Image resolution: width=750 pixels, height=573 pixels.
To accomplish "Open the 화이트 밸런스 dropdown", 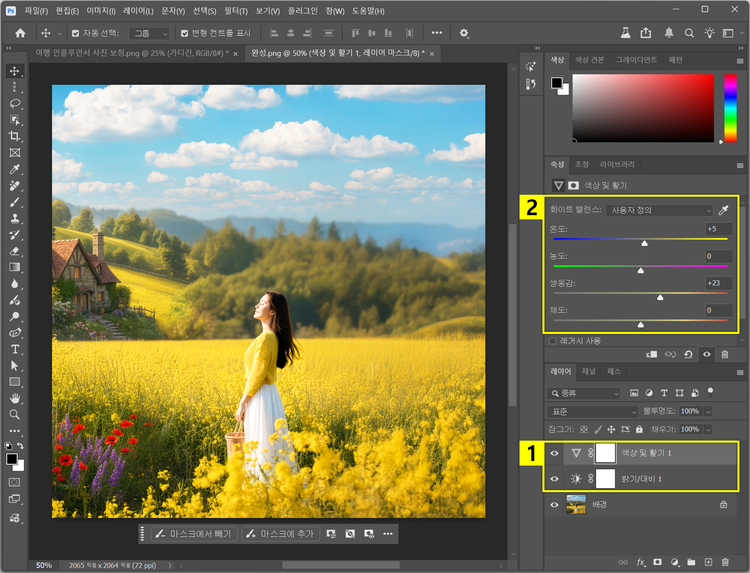I will (x=660, y=211).
